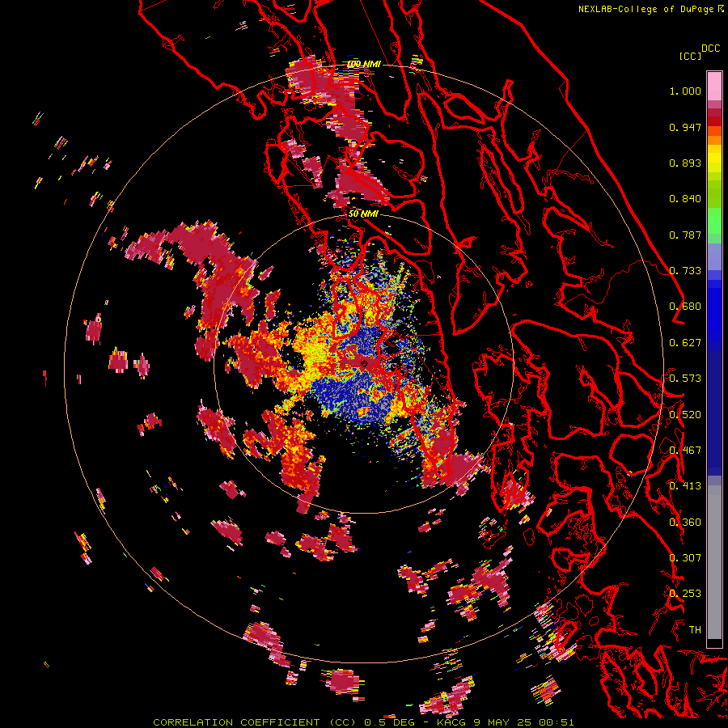Click the 0.520 scale value
Viewport: 728px width, 728px height.
685,415
